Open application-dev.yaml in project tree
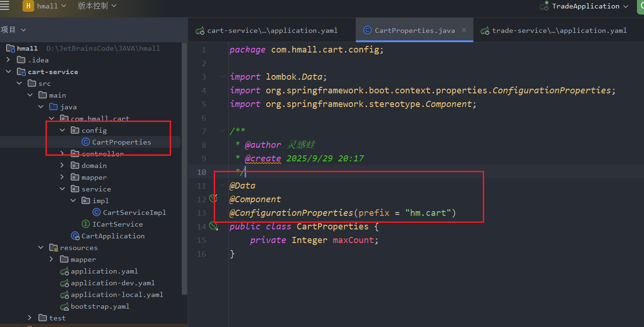 pos(112,283)
